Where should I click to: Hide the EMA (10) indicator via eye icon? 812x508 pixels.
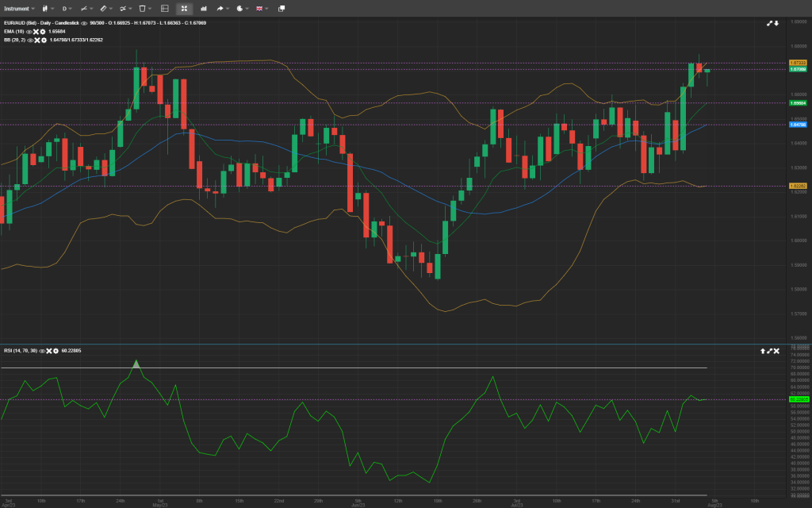click(x=29, y=31)
